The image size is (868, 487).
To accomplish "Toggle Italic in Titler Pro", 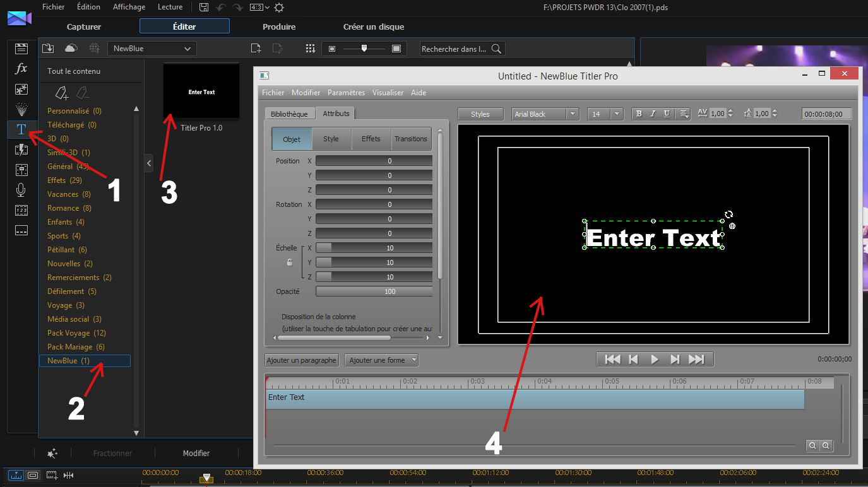I will click(x=653, y=114).
